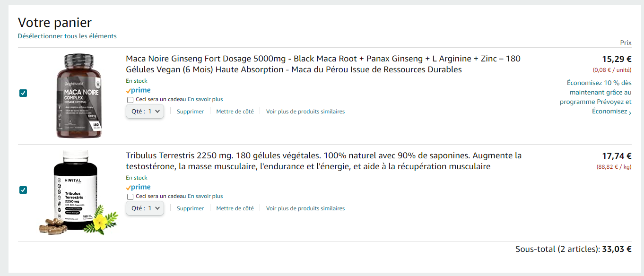
Task: Click En stock label under Maca Noire
Action: pyautogui.click(x=137, y=81)
